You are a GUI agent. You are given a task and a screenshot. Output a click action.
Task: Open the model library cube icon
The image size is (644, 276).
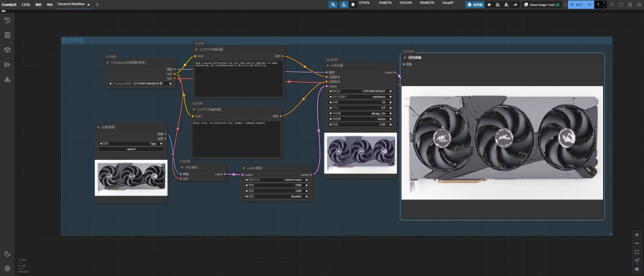[7, 50]
